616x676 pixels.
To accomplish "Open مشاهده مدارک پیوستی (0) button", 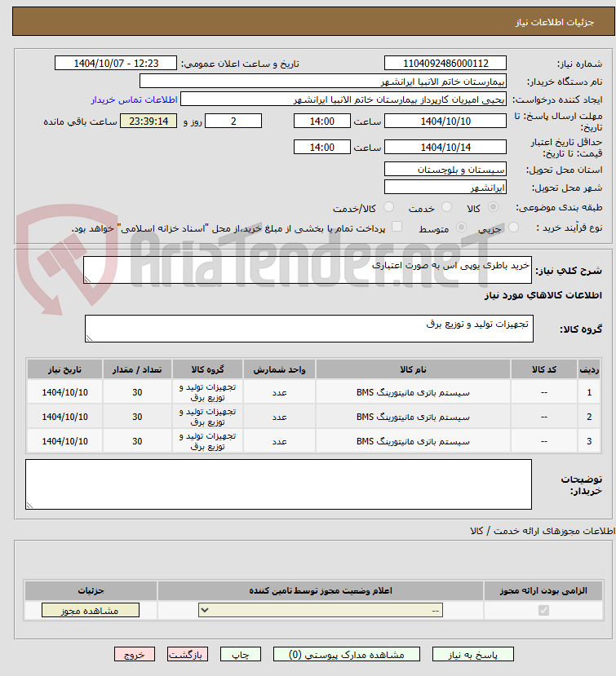I will [x=347, y=655].
